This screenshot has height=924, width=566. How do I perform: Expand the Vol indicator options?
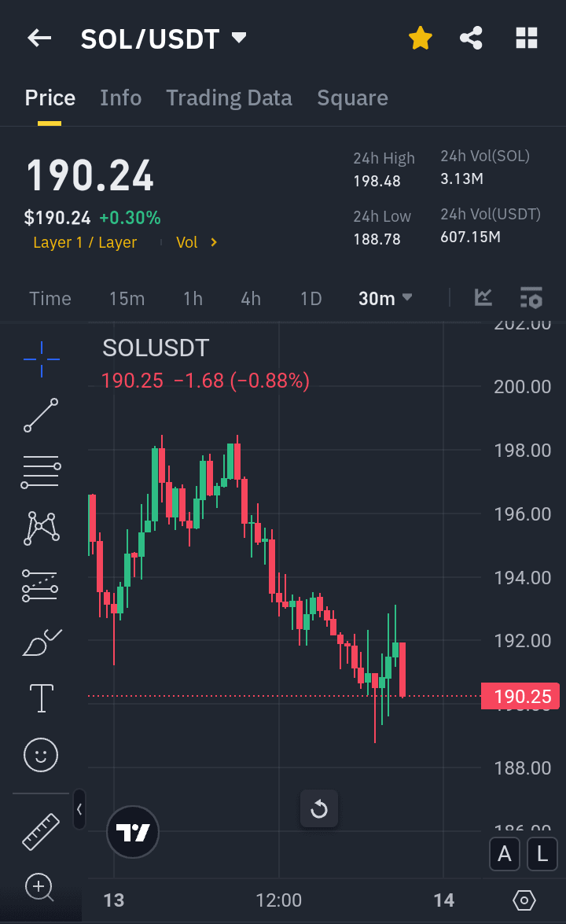pyautogui.click(x=197, y=242)
